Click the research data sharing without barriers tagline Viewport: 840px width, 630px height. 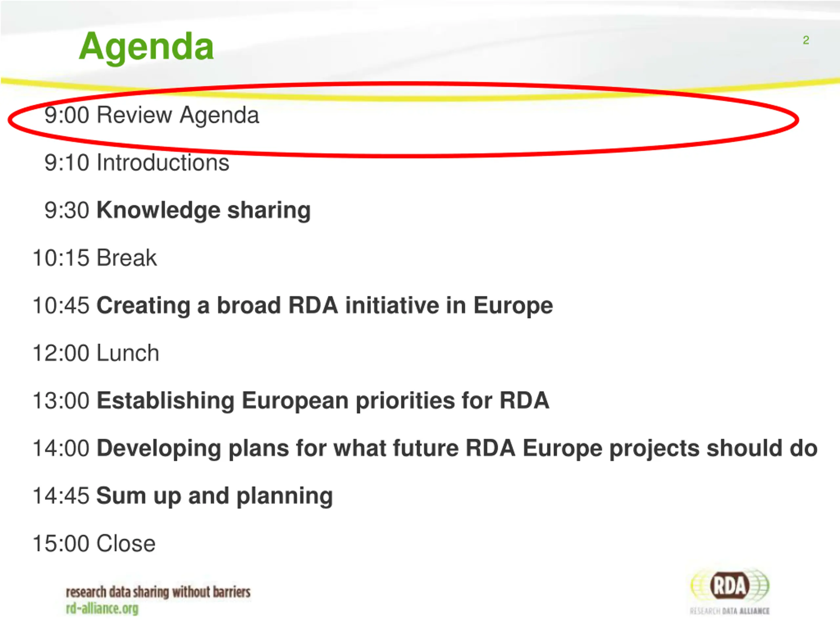[x=158, y=592]
